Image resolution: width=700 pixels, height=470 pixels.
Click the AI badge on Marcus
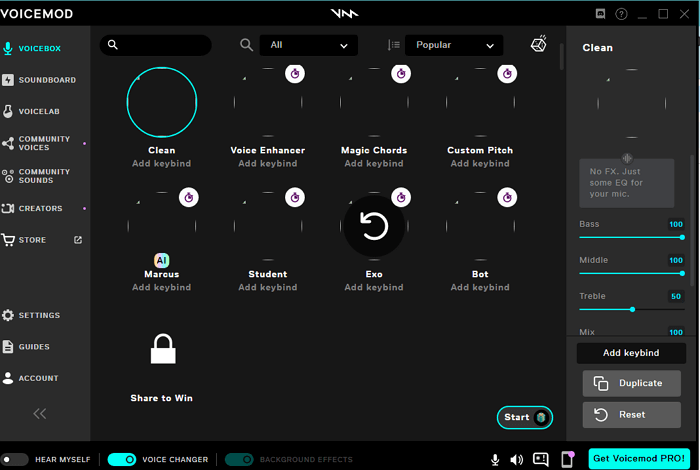click(x=162, y=260)
